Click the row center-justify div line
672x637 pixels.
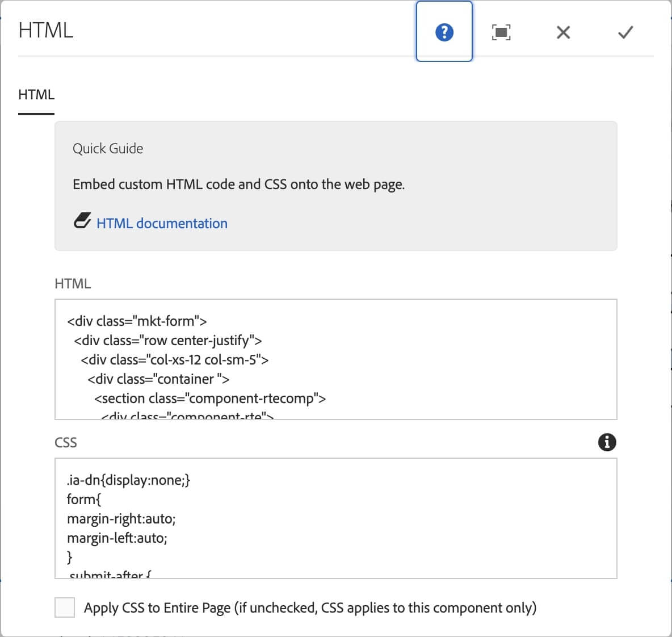click(167, 341)
